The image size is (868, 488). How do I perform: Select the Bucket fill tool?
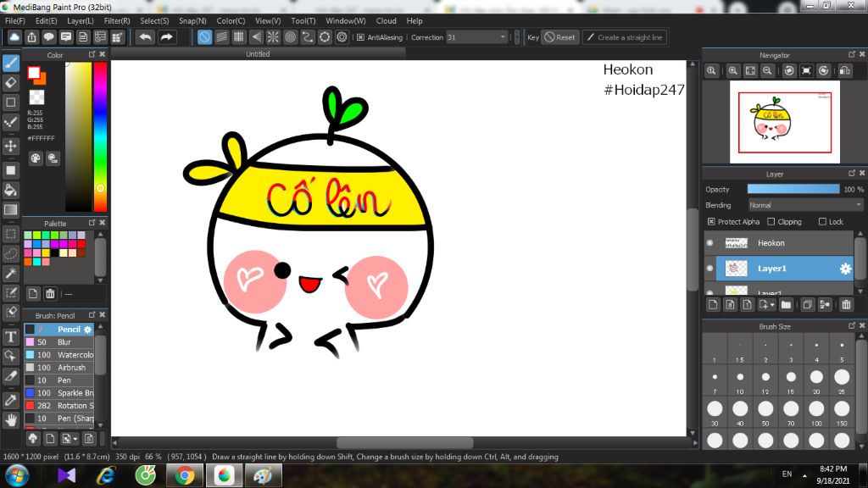10,190
